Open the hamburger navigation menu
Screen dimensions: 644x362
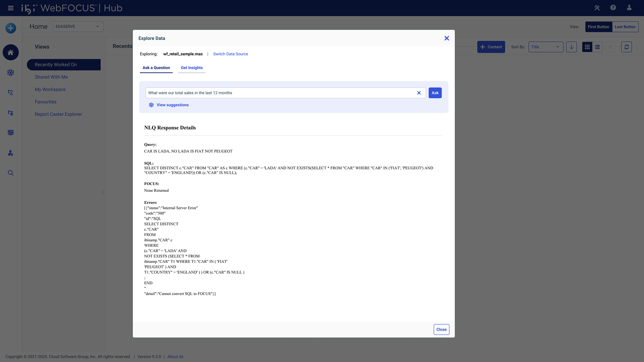[x=10, y=8]
